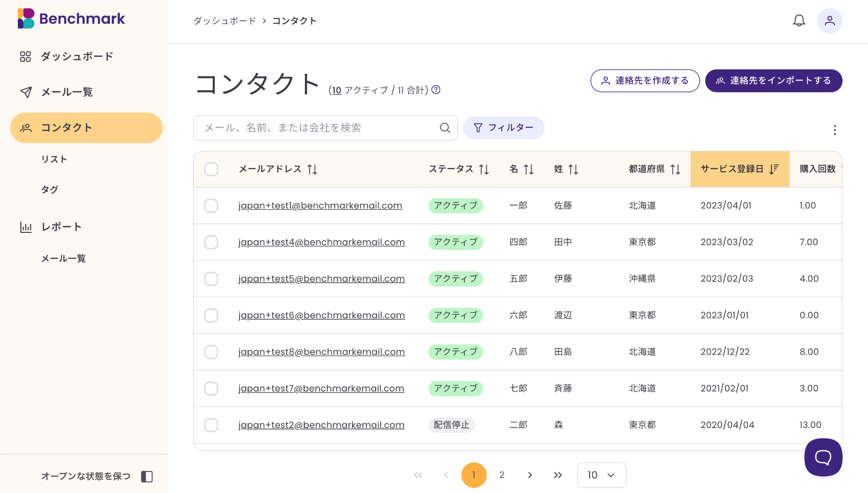868x493 pixels.
Task: Open the chat support bubble
Action: [823, 457]
